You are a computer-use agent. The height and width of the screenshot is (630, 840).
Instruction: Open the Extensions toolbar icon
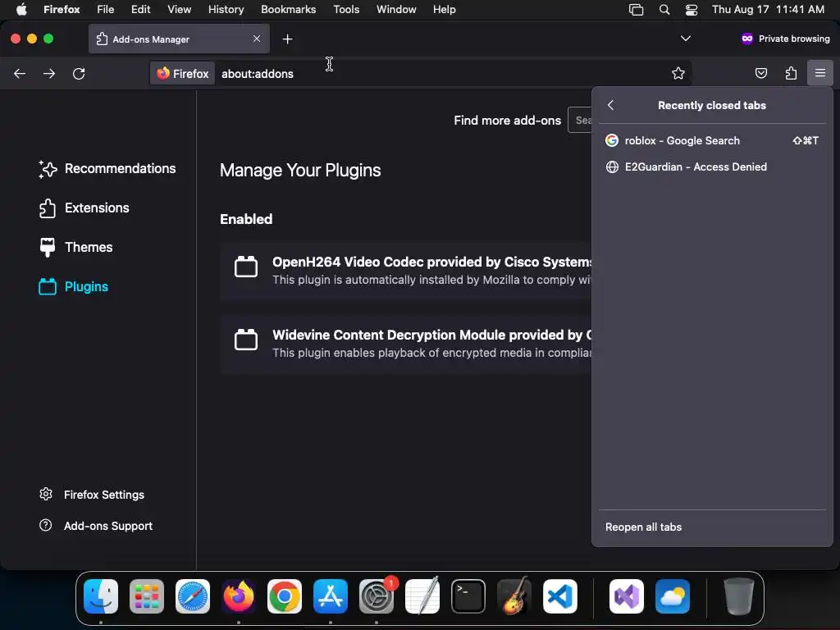click(x=791, y=73)
